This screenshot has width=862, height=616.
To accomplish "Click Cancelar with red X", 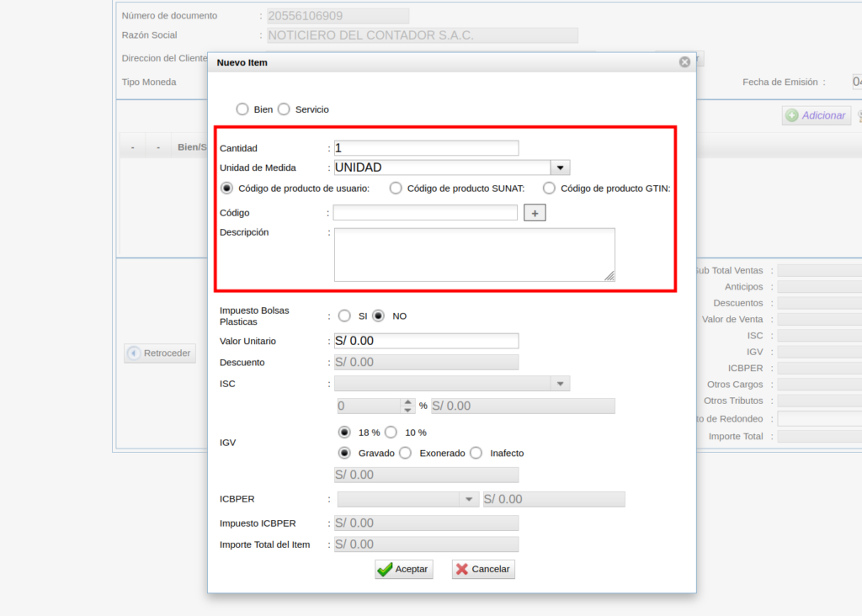I will 483,569.
